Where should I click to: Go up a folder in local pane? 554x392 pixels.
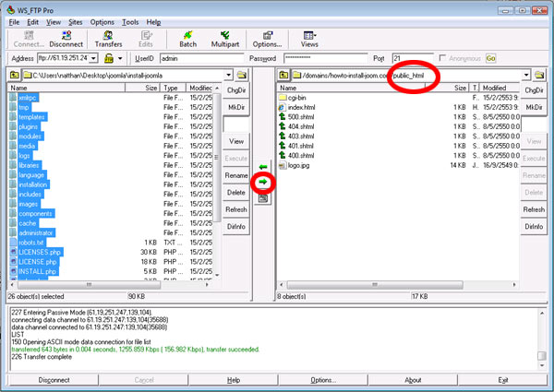[15, 75]
